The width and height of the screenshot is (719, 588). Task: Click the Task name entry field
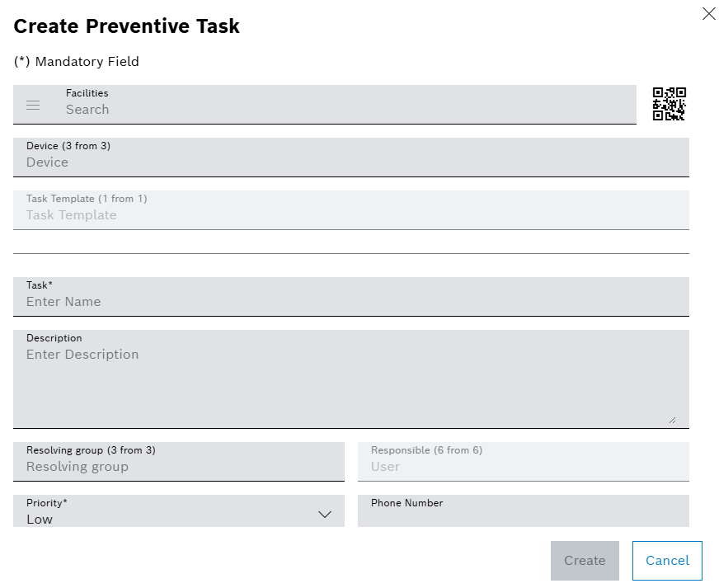pos(350,301)
